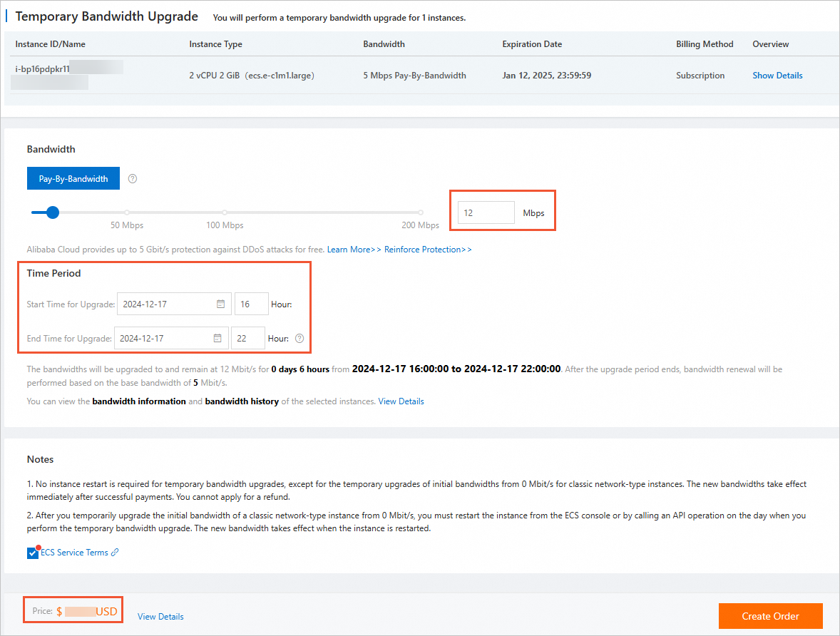Click the 'Time Period' heading
The height and width of the screenshot is (636, 840).
(53, 273)
